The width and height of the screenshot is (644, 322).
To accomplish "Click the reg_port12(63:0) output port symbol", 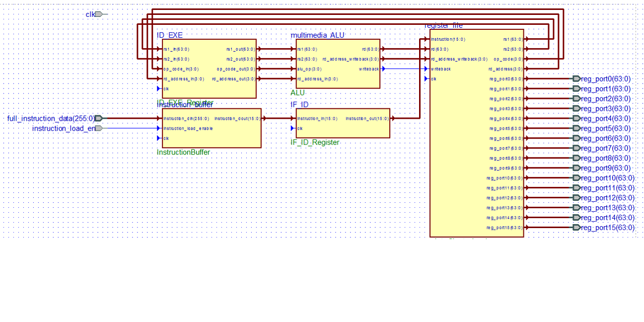I will click(576, 198).
